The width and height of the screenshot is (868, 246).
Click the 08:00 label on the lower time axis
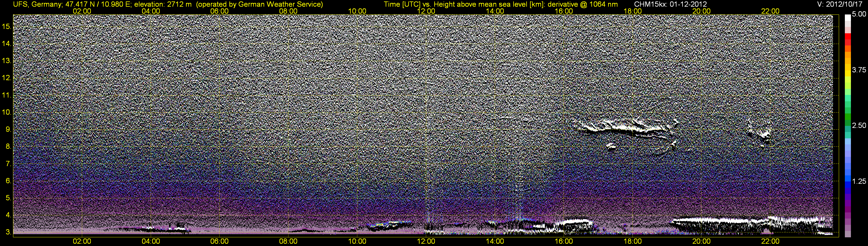point(288,241)
